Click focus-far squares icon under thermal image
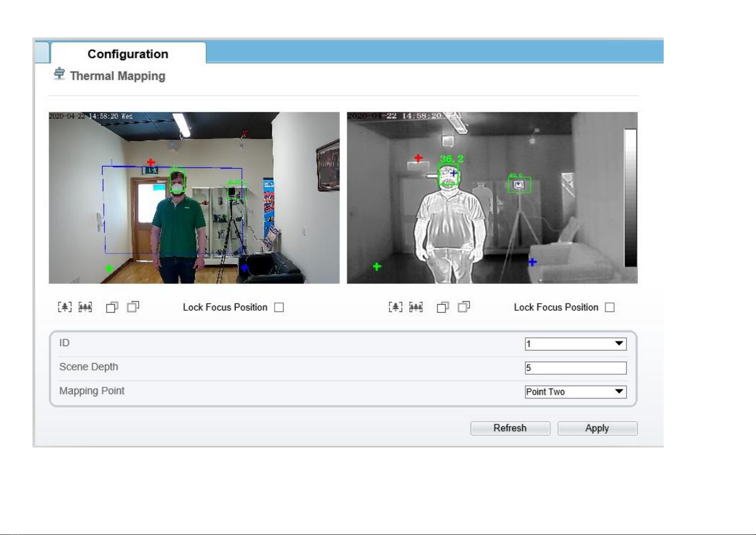This screenshot has height=535, width=756. click(x=464, y=307)
